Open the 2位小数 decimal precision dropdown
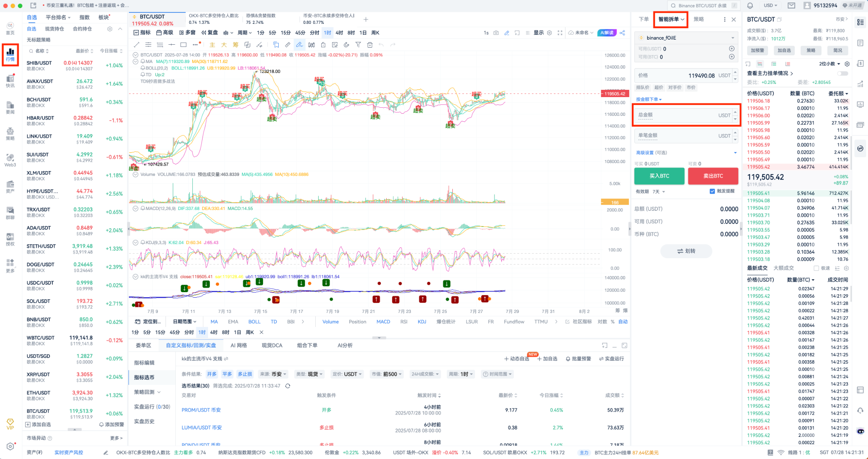 tap(830, 64)
